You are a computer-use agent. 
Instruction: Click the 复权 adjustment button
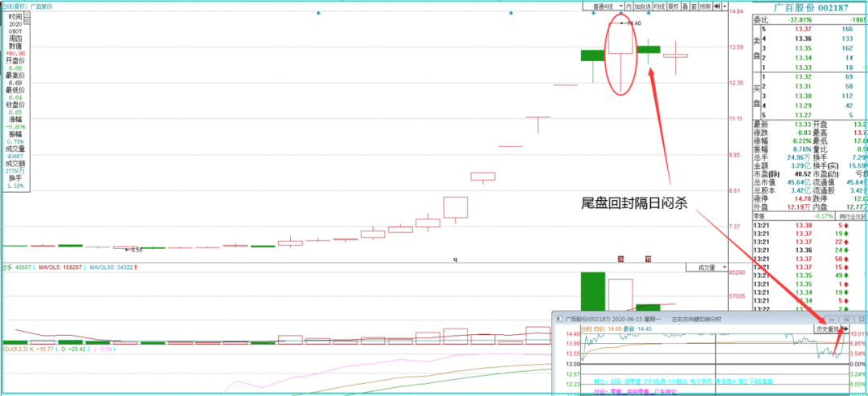point(674,6)
